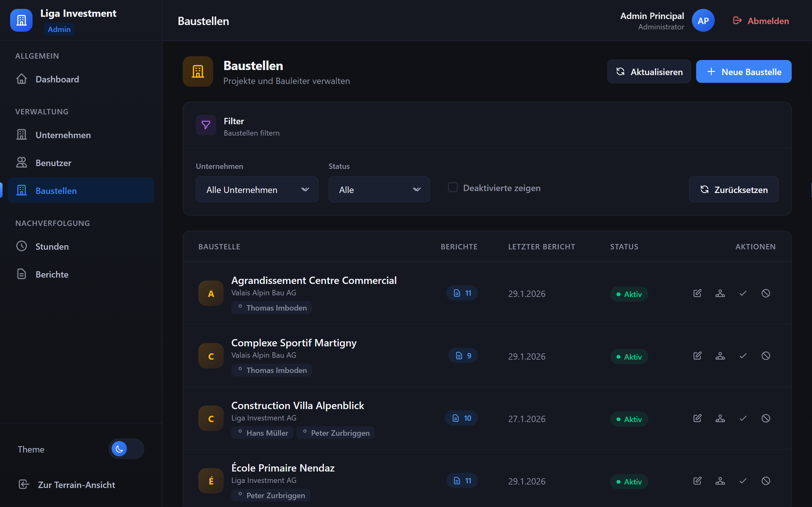The height and width of the screenshot is (507, 812).
Task: Deactivate École Primaire Nendaz via ban icon
Action: point(766,481)
